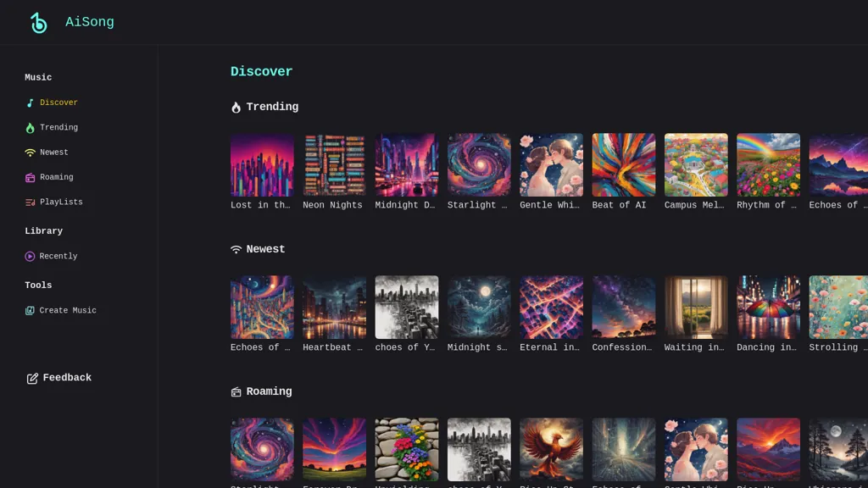868x488 pixels.
Task: Click the 'Eternal in…' song title
Action: pyautogui.click(x=549, y=347)
